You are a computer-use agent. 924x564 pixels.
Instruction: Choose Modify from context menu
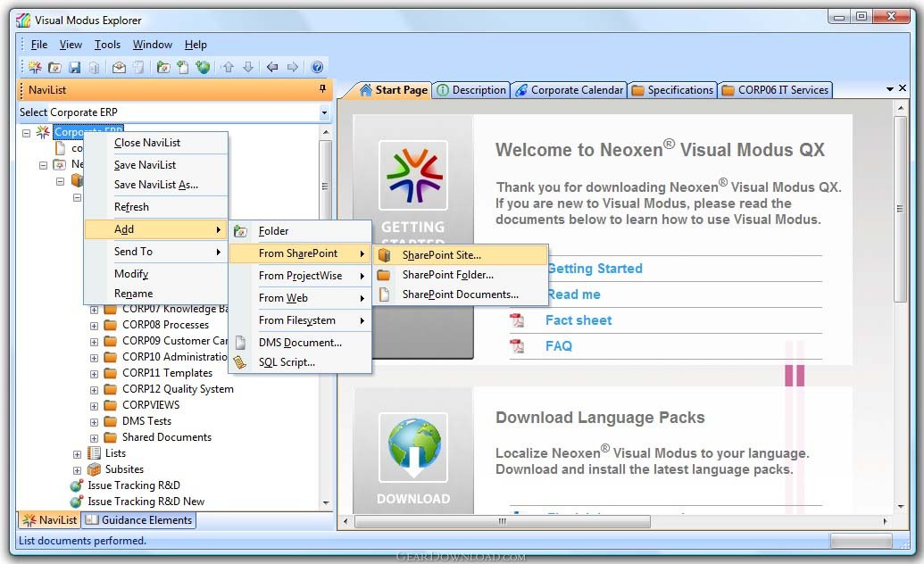[x=156, y=273]
